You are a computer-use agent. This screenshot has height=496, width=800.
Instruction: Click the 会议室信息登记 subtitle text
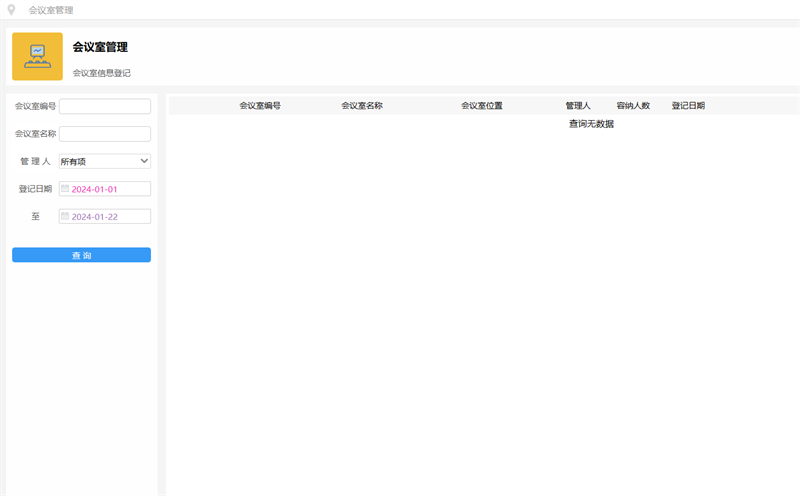pos(102,73)
